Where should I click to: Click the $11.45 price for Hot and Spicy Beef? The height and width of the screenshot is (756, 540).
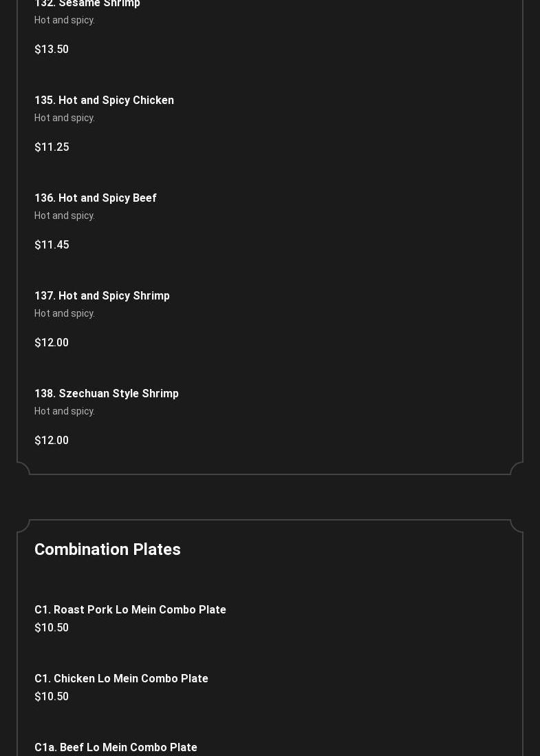click(52, 245)
